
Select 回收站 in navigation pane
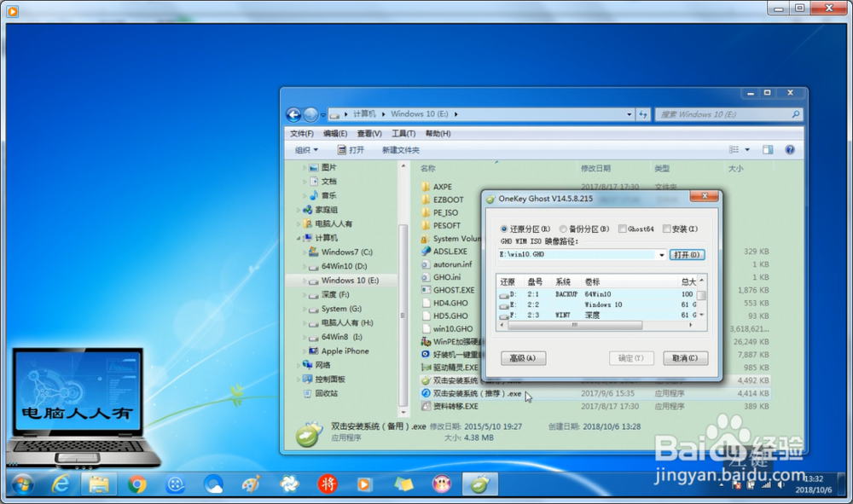coord(325,393)
